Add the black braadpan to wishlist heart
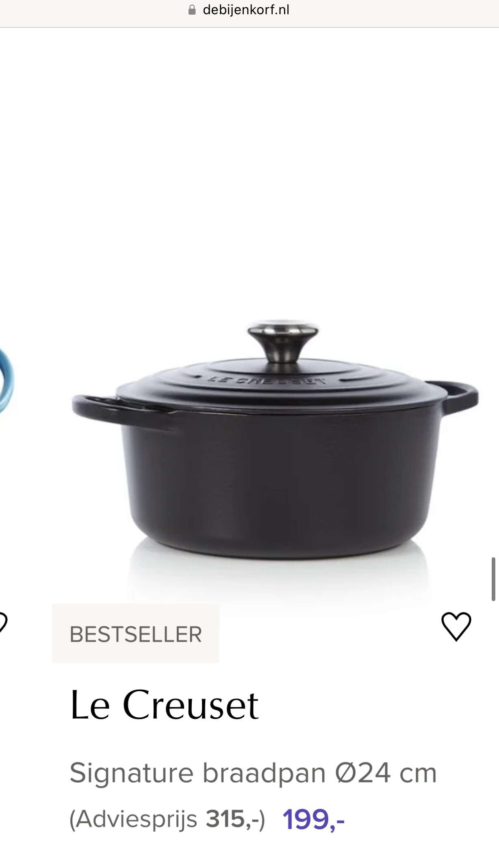 tap(456, 626)
